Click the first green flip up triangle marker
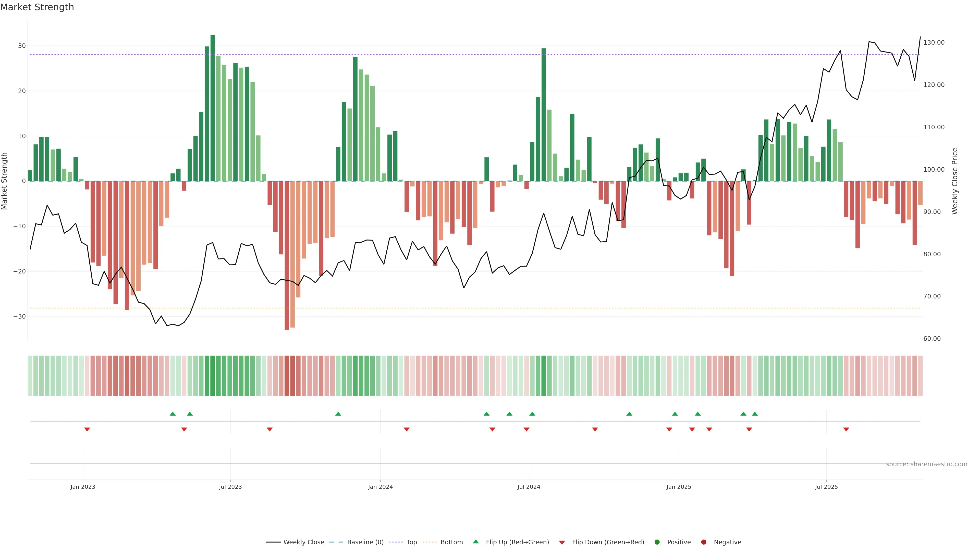 tap(173, 414)
